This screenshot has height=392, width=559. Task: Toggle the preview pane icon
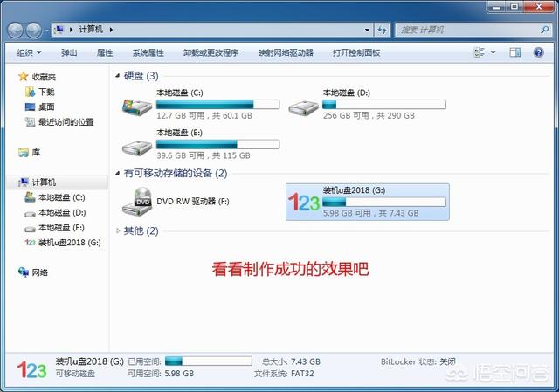[x=514, y=52]
